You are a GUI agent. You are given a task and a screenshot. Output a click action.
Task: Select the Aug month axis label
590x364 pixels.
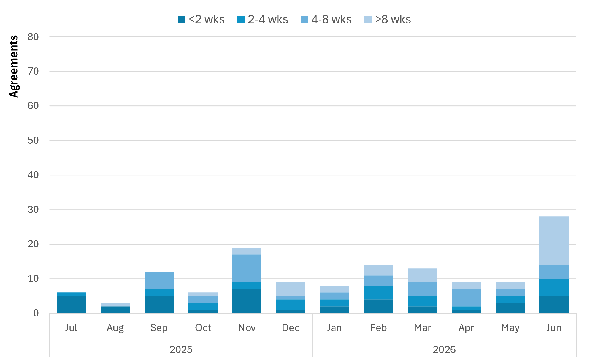(115, 328)
